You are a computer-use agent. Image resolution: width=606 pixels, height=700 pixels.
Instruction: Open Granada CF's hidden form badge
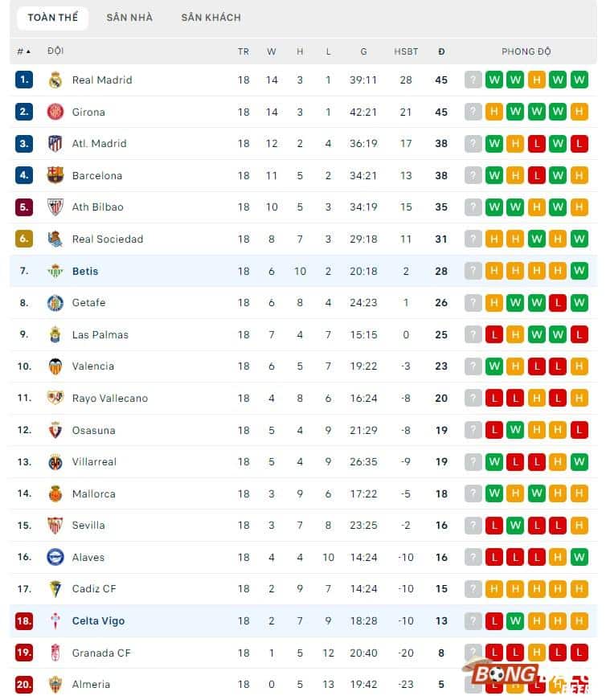pos(473,653)
